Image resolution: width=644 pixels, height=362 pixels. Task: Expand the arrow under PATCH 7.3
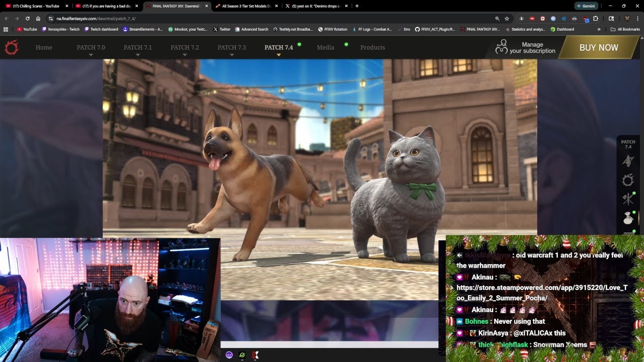tap(231, 55)
